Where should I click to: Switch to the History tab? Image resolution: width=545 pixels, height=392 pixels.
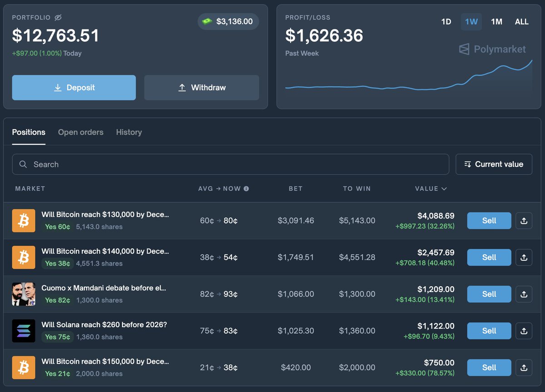[129, 132]
